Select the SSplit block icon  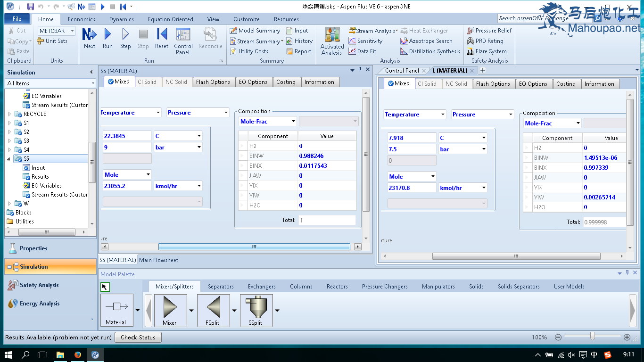pyautogui.click(x=256, y=310)
